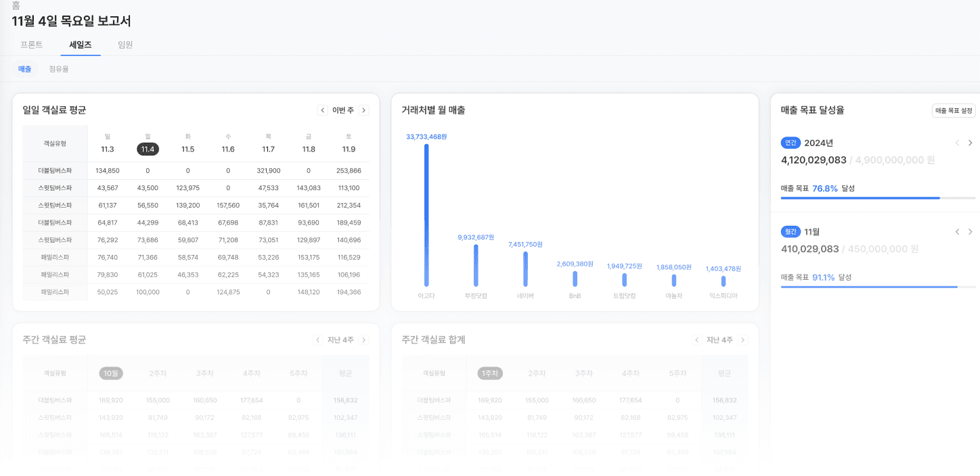Viewport: 980px width, 476px height.
Task: Click the 1,403,478원 value label
Action: pyautogui.click(x=723, y=268)
